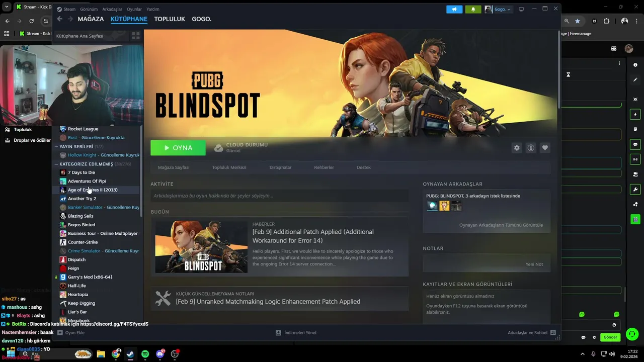Select Rocket League in library

(x=83, y=129)
